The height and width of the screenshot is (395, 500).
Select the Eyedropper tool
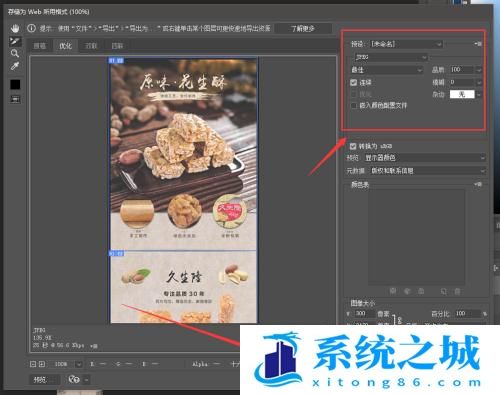point(15,66)
